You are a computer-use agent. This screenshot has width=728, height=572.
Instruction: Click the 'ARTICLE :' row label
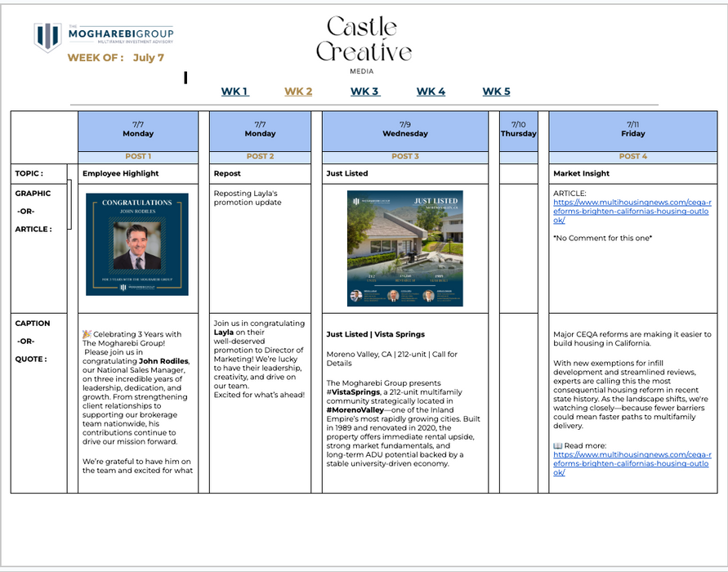(33, 230)
